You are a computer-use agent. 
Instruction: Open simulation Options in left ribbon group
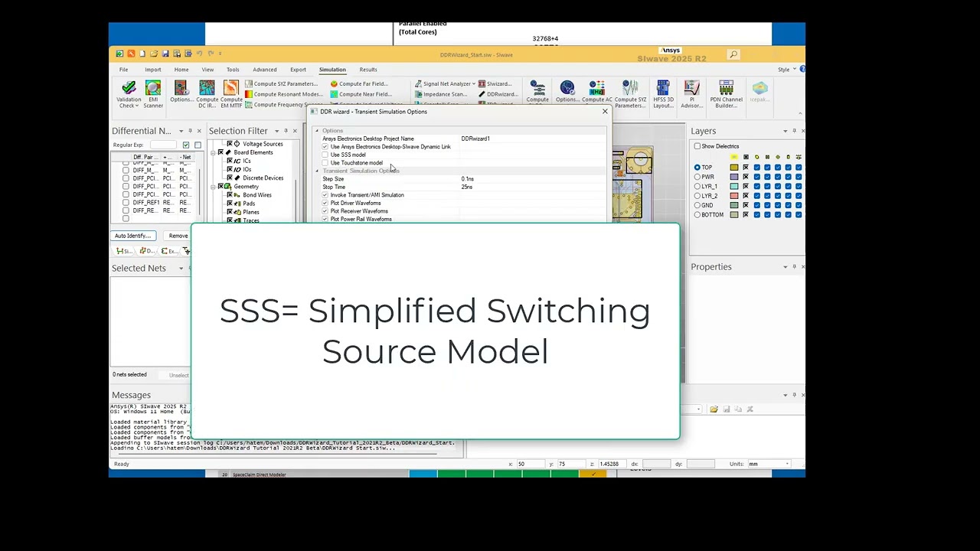coord(181,92)
